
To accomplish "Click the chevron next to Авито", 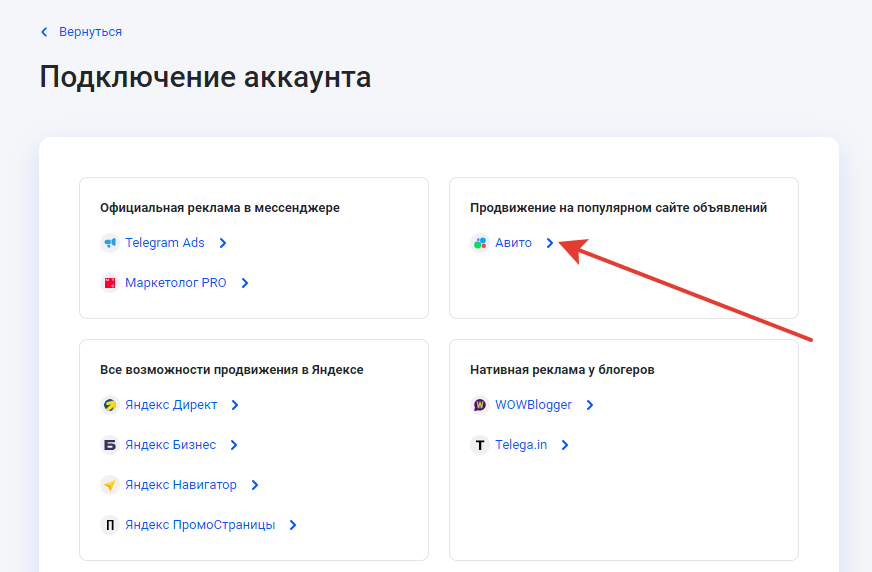I will click(549, 243).
